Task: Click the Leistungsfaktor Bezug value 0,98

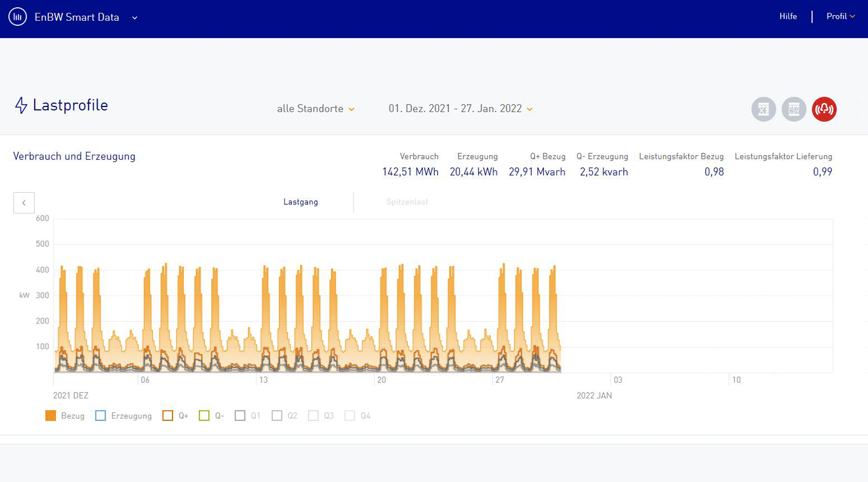Action: 714,172
